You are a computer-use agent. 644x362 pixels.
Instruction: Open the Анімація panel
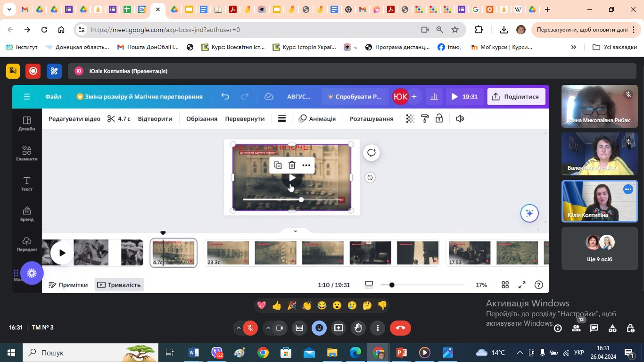click(x=317, y=119)
